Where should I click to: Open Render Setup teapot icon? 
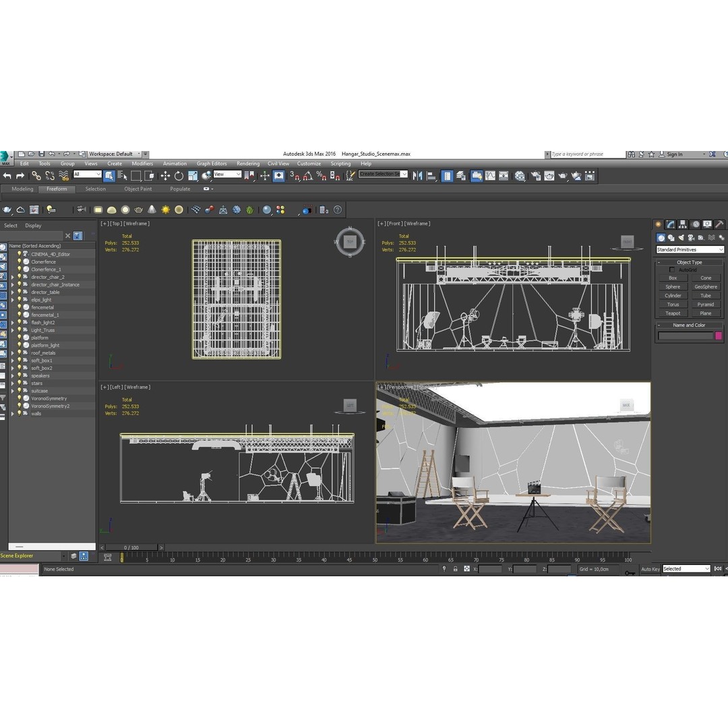[537, 176]
